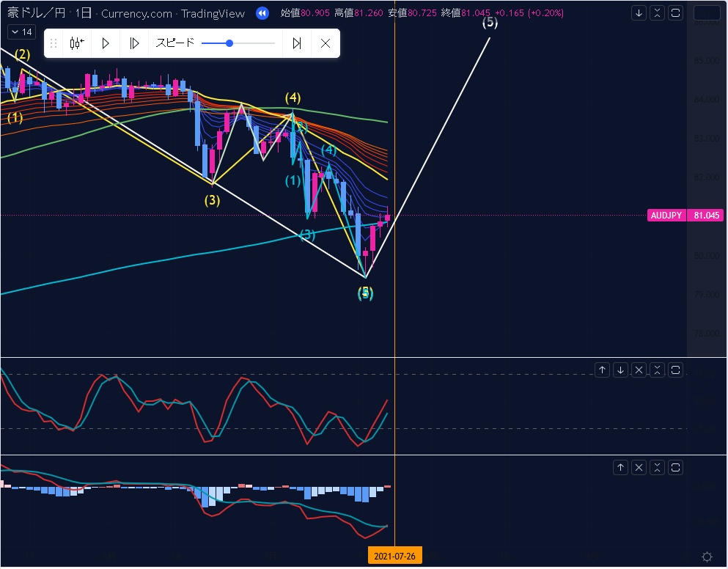Viewport: 728px width, 569px height.
Task: Adjust the replay speed slider
Action: click(x=229, y=43)
